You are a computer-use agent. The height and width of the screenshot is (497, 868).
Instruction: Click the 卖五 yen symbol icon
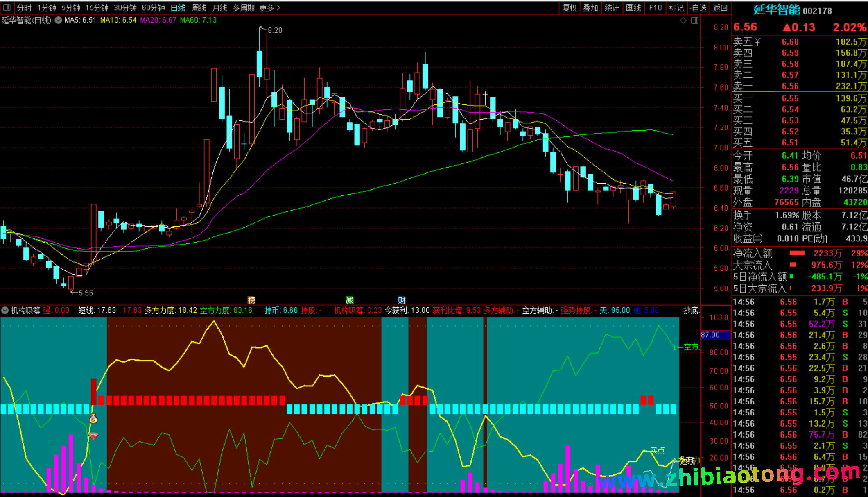pyautogui.click(x=757, y=42)
